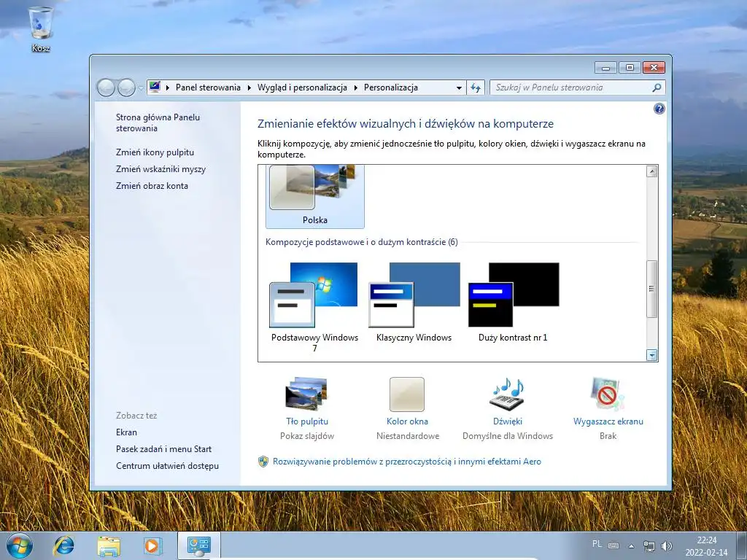Viewport: 747px width, 560px height.
Task: Select the 'Duży kontrast nr 1' theme
Action: coord(513,303)
